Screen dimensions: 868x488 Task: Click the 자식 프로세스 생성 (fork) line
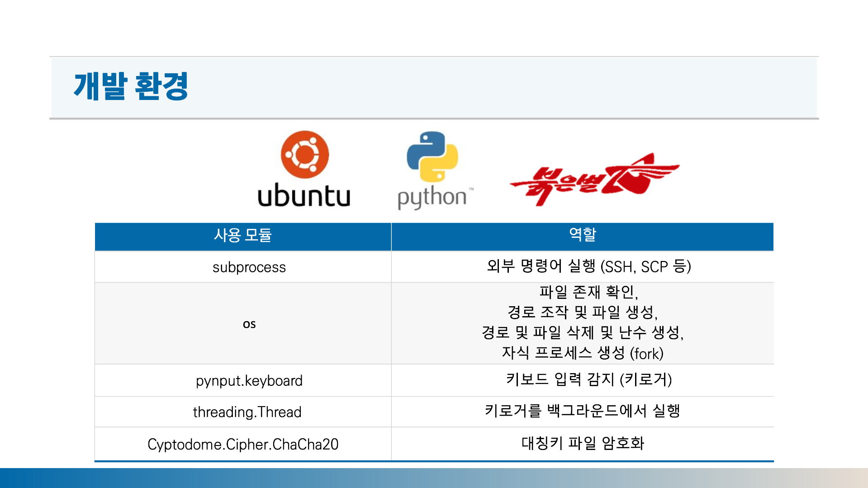click(x=583, y=353)
